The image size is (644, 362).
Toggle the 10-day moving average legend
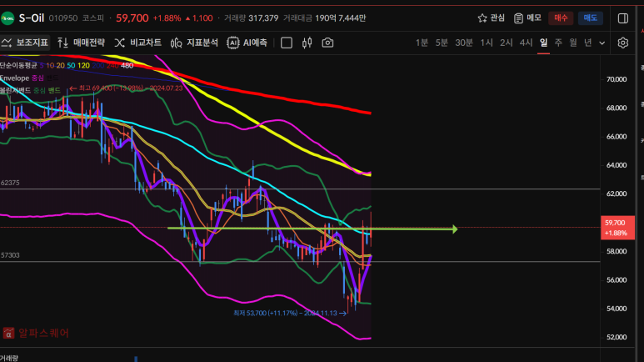50,66
